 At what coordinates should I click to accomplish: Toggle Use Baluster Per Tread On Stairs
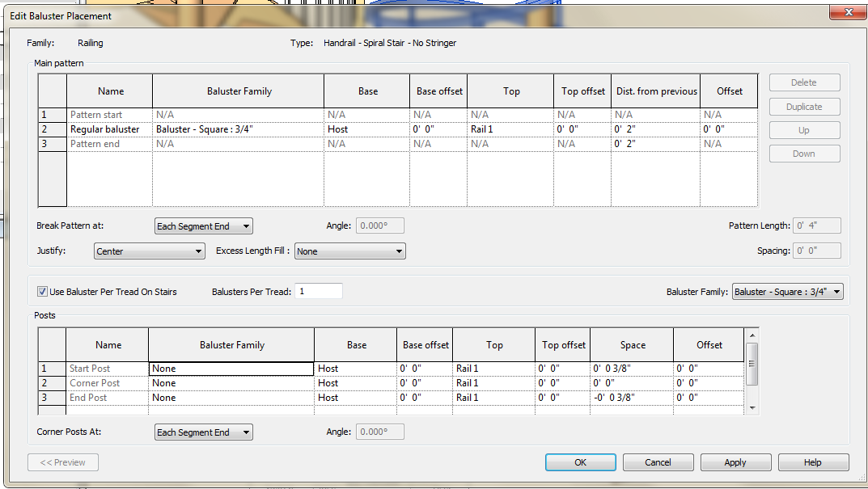pyautogui.click(x=43, y=292)
